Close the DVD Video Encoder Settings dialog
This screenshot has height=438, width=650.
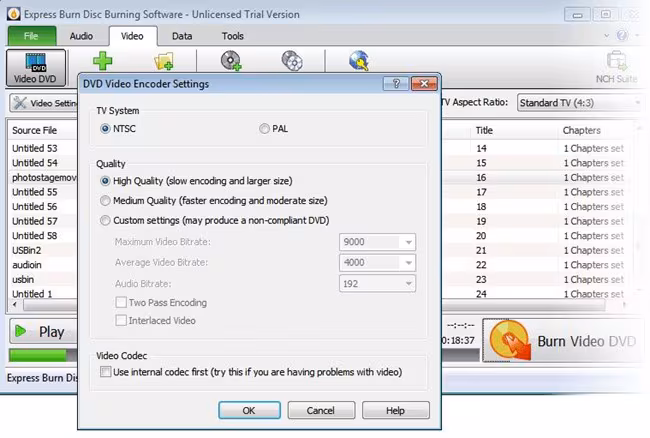[424, 84]
